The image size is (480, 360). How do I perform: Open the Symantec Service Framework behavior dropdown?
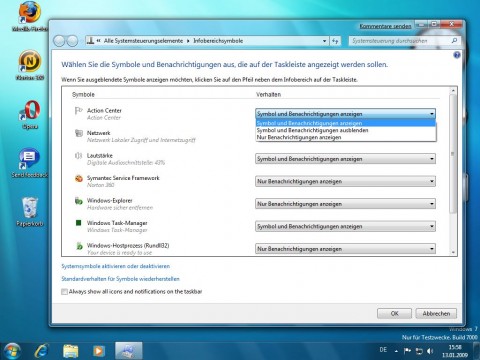click(345, 181)
